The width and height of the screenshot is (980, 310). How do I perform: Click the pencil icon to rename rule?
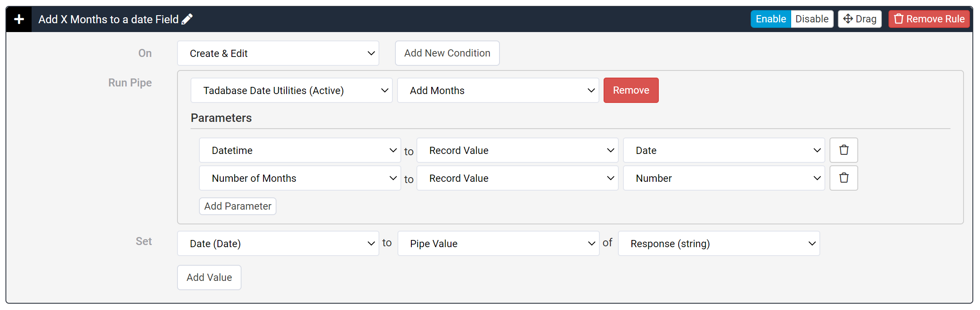click(x=187, y=19)
